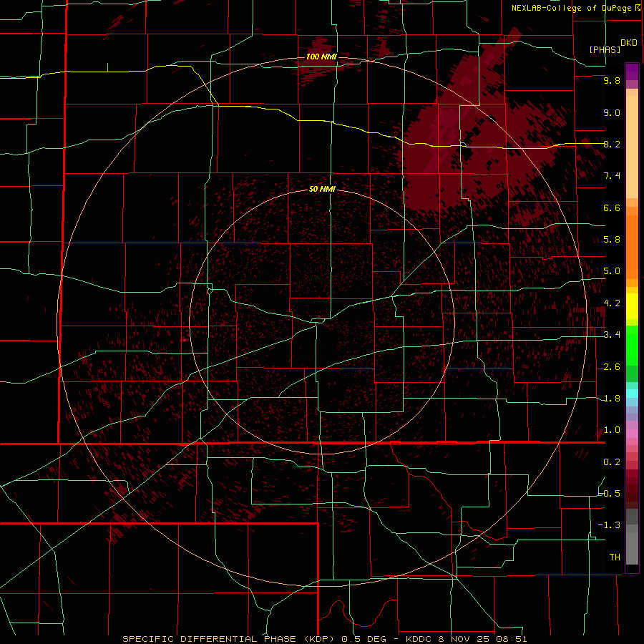Click the 6.6 legend value
This screenshot has width=644, height=644.
[x=612, y=208]
